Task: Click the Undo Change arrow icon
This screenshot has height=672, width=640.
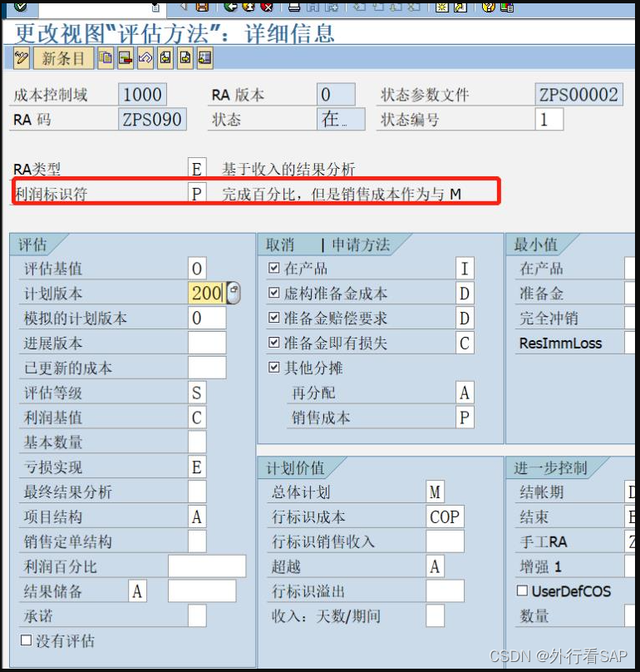Action: click(145, 58)
